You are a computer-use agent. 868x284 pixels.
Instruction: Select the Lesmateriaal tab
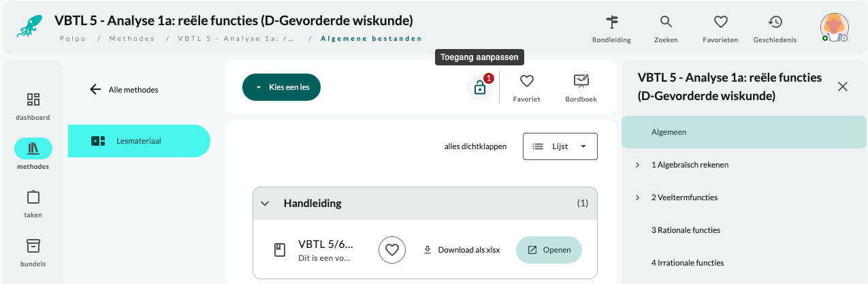coord(139,141)
